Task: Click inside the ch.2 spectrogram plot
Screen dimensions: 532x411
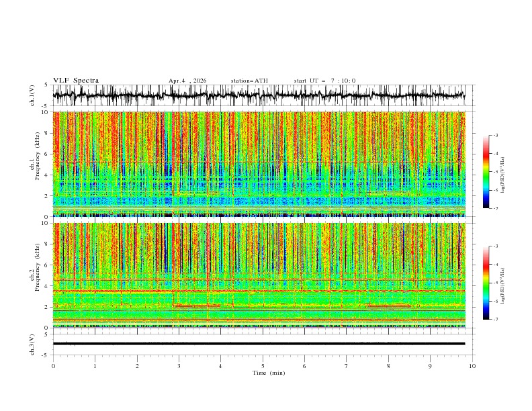Action: (259, 275)
